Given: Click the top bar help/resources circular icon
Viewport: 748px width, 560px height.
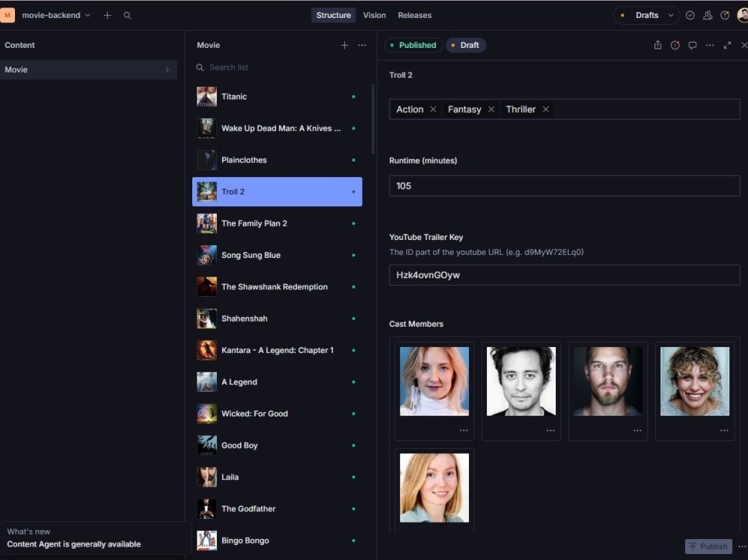Looking at the screenshot, I should tap(725, 15).
